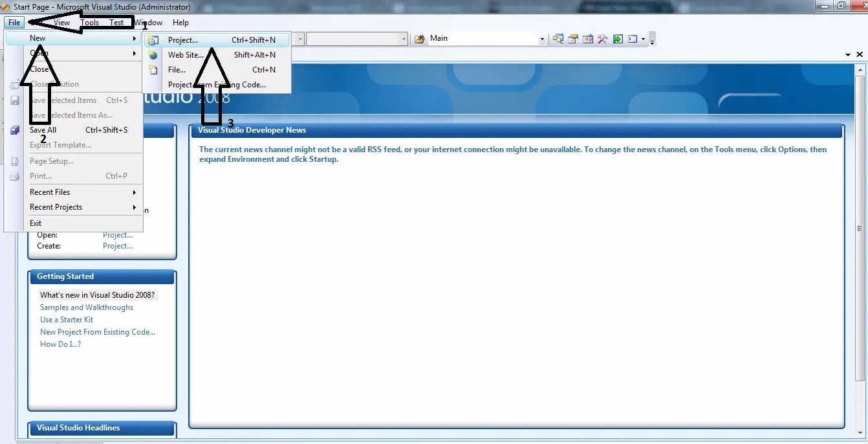Select Close in the File menu
Image resolution: width=868 pixels, height=444 pixels.
point(74,69)
